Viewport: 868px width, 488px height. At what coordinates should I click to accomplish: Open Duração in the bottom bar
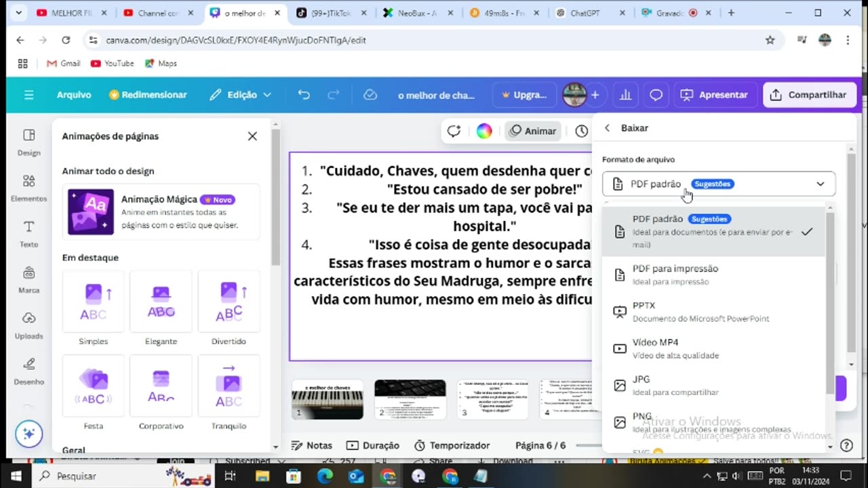372,445
